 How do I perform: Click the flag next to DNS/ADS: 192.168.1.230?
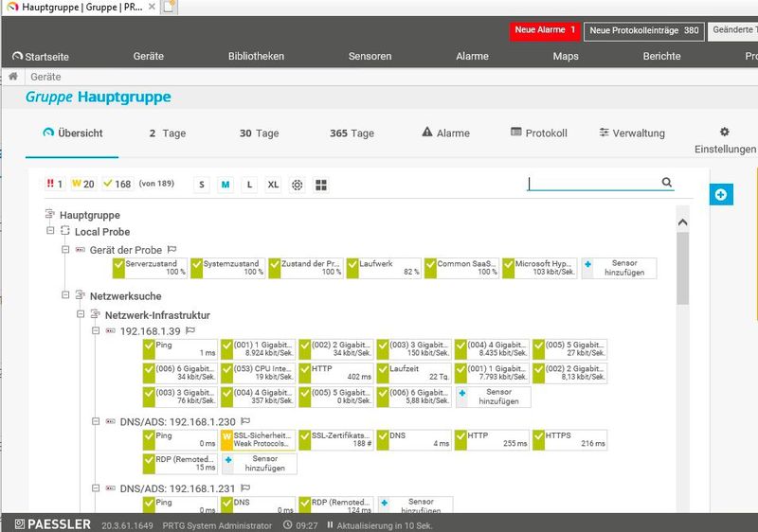(245, 421)
